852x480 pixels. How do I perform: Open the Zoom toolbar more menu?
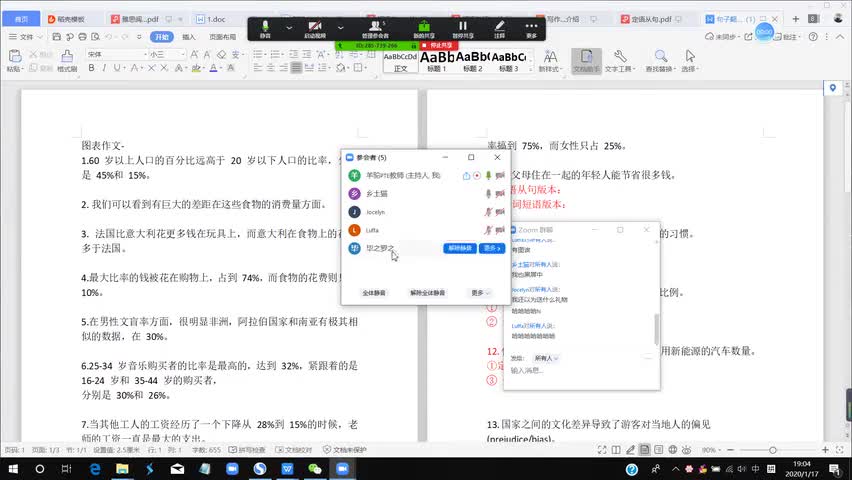[x=531, y=29]
